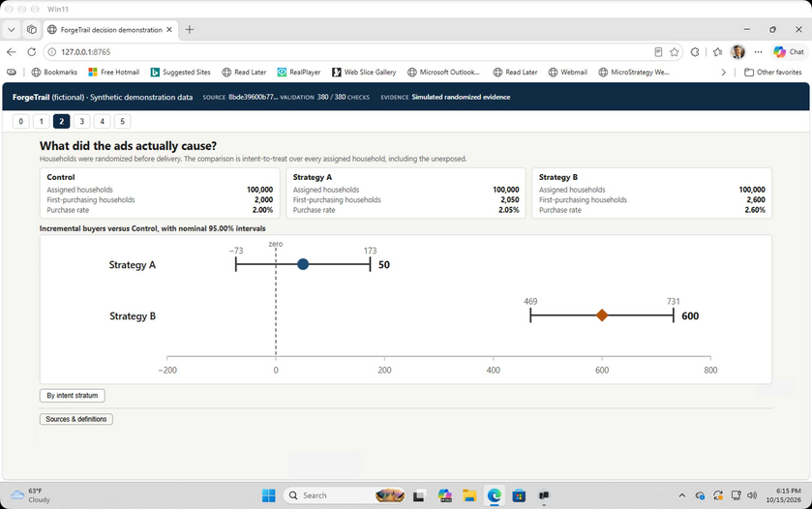Open the Copilot icon on the taskbar
Screen dimensions: 812x509
pos(445,495)
